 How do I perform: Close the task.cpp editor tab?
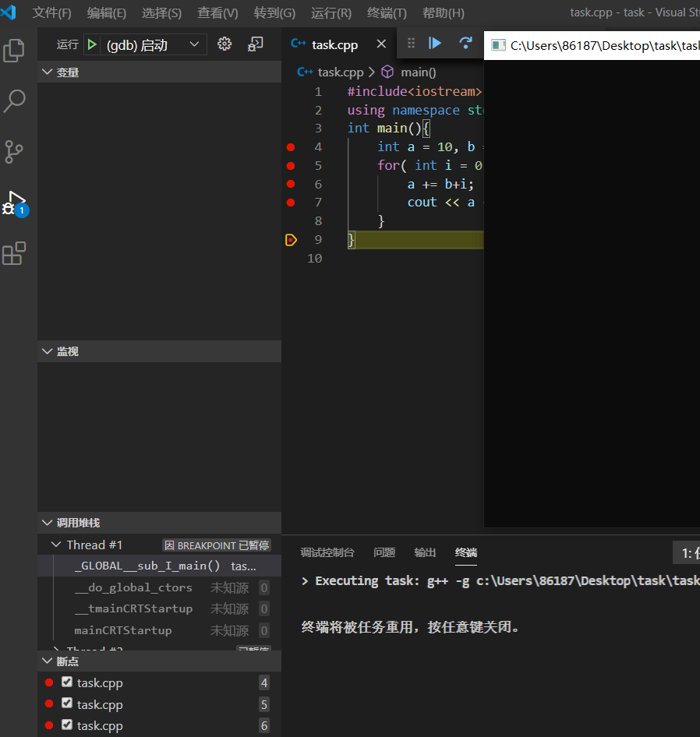(381, 44)
